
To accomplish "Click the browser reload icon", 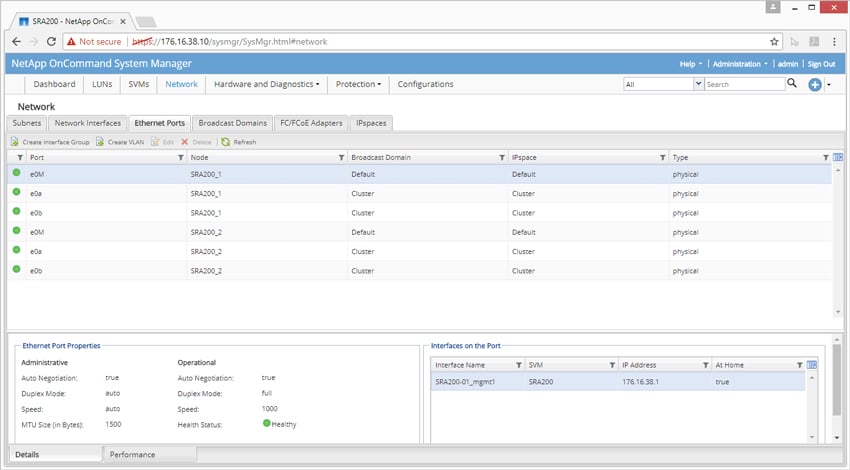I will (51, 42).
